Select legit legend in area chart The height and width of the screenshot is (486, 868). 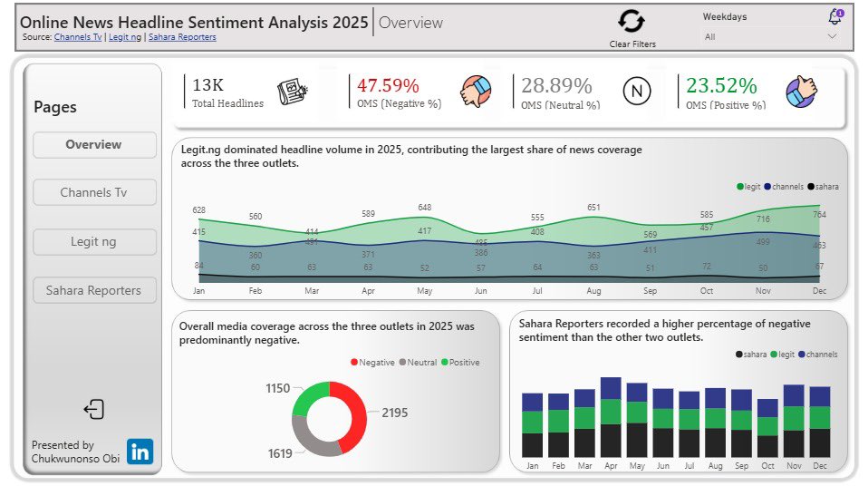click(x=748, y=187)
